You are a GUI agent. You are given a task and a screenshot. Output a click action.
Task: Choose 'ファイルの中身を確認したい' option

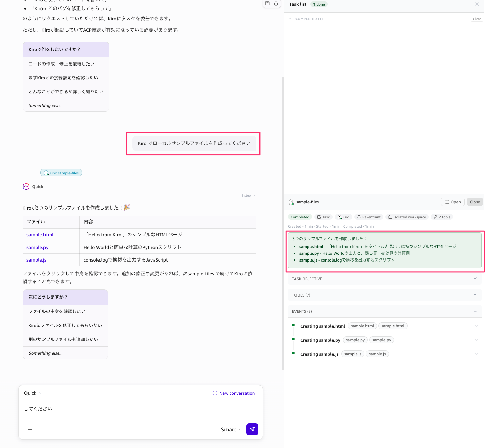pos(65,311)
